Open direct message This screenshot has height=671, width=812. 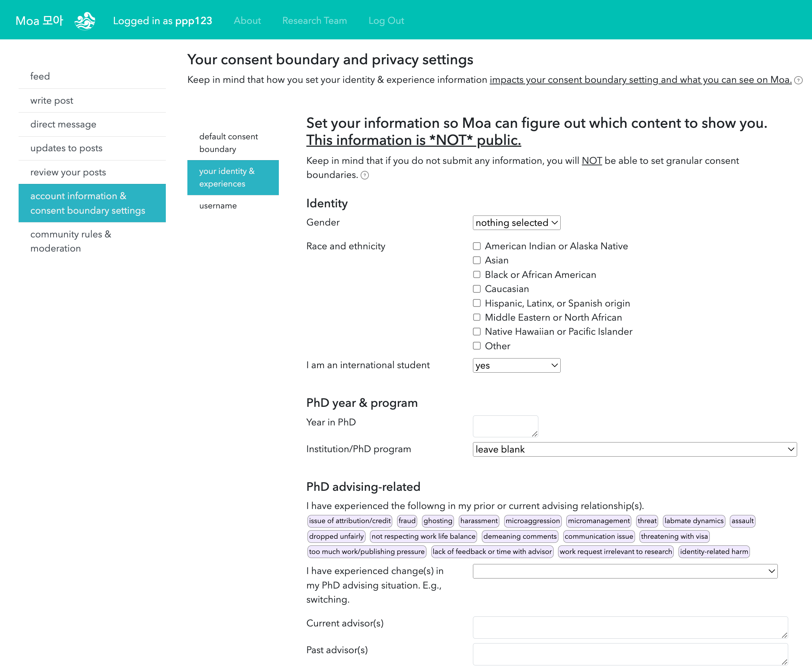(x=92, y=125)
